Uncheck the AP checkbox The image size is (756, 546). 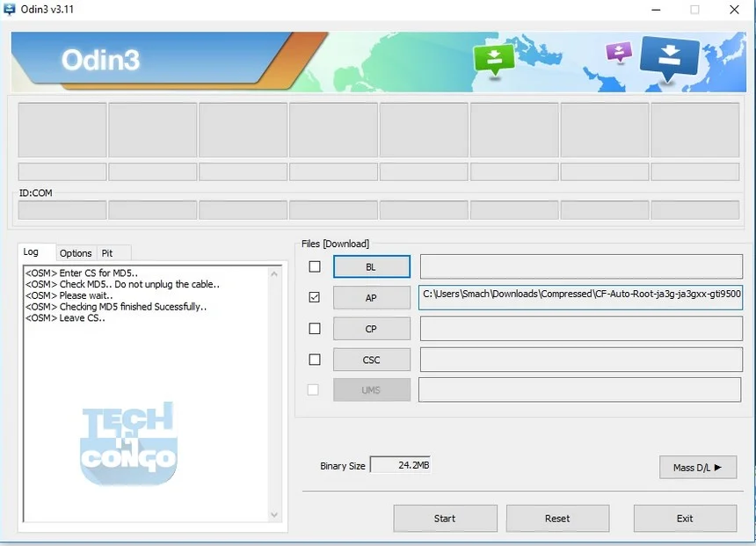pos(314,297)
